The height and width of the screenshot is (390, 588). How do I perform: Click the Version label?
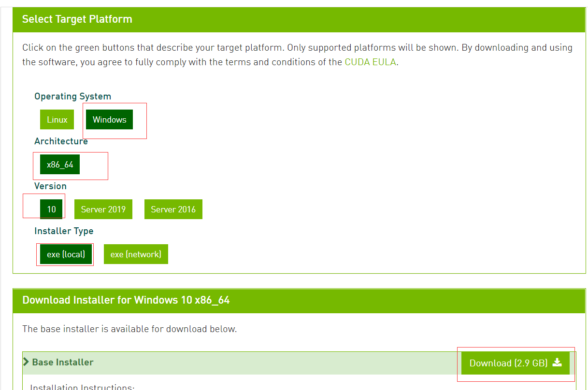click(x=51, y=186)
